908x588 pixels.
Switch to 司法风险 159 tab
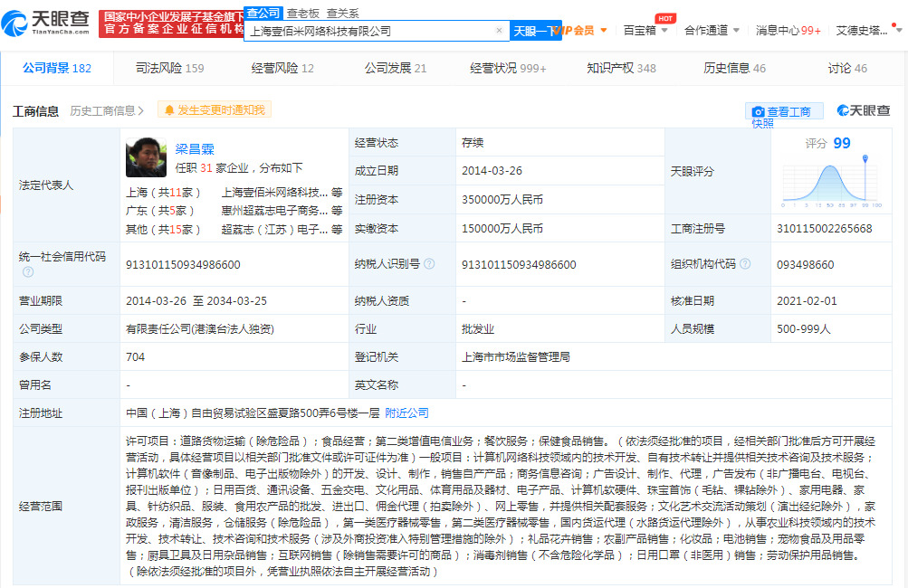pos(169,68)
